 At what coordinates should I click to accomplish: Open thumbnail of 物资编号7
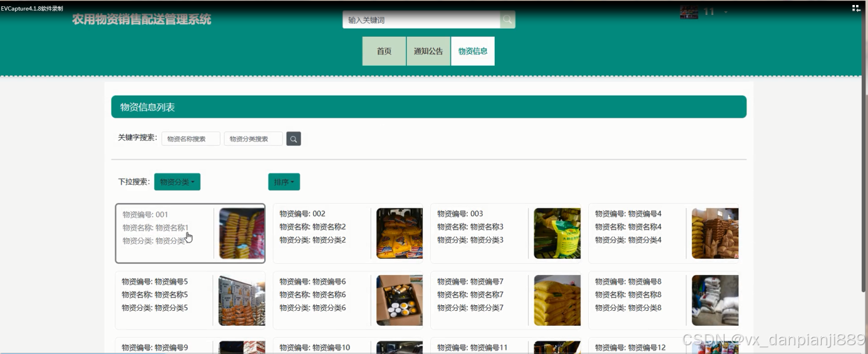tap(557, 301)
